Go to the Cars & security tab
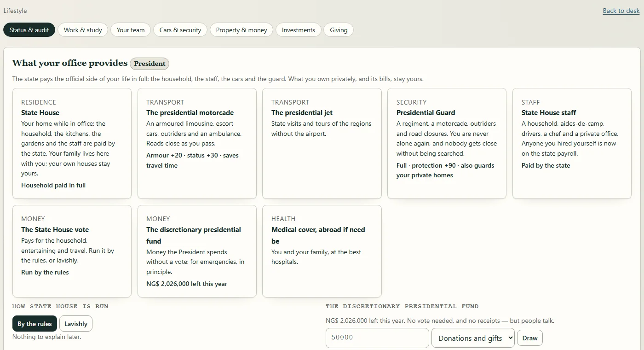Viewport: 644px width, 350px height. 180,30
